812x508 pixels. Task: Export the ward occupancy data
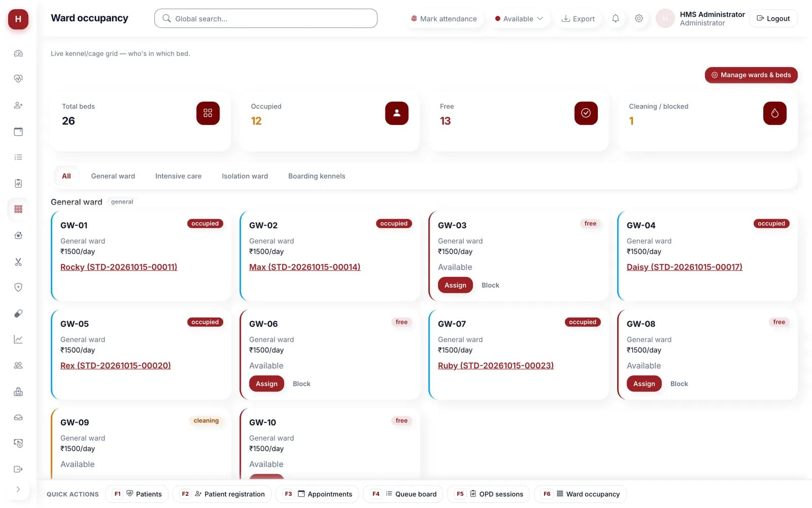pyautogui.click(x=578, y=19)
